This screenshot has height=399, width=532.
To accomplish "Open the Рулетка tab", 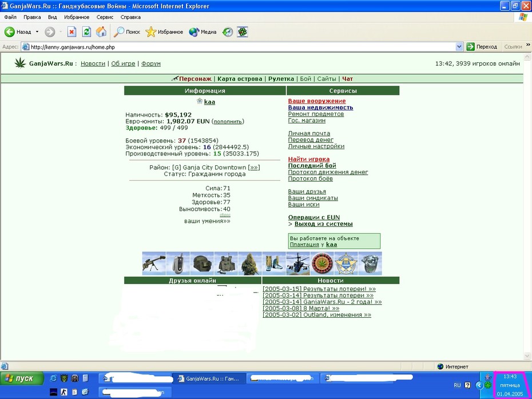I will click(281, 79).
